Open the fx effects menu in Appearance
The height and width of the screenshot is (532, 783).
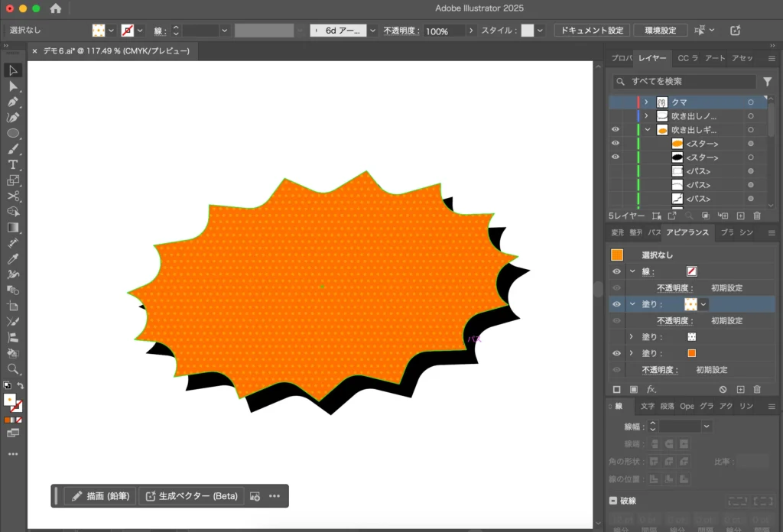651,389
